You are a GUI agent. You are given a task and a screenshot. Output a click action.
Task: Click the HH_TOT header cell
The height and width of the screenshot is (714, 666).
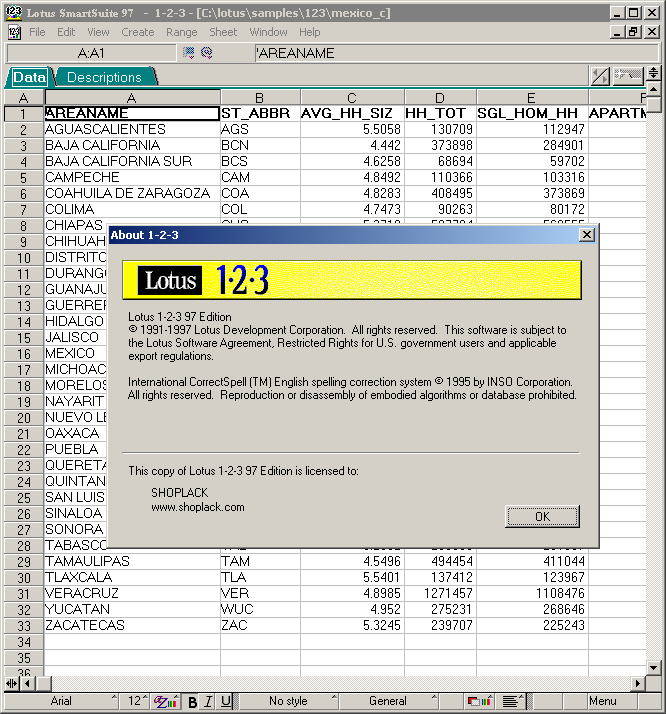pyautogui.click(x=440, y=113)
